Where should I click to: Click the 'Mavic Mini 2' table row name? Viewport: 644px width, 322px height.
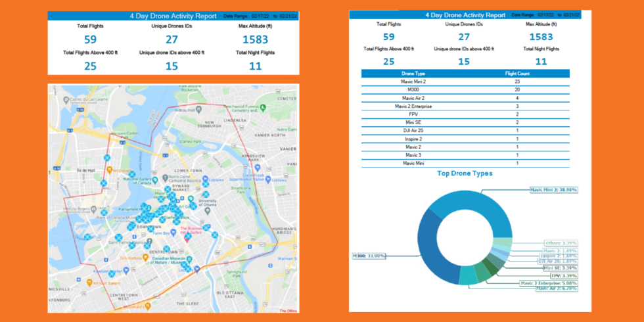(x=413, y=81)
